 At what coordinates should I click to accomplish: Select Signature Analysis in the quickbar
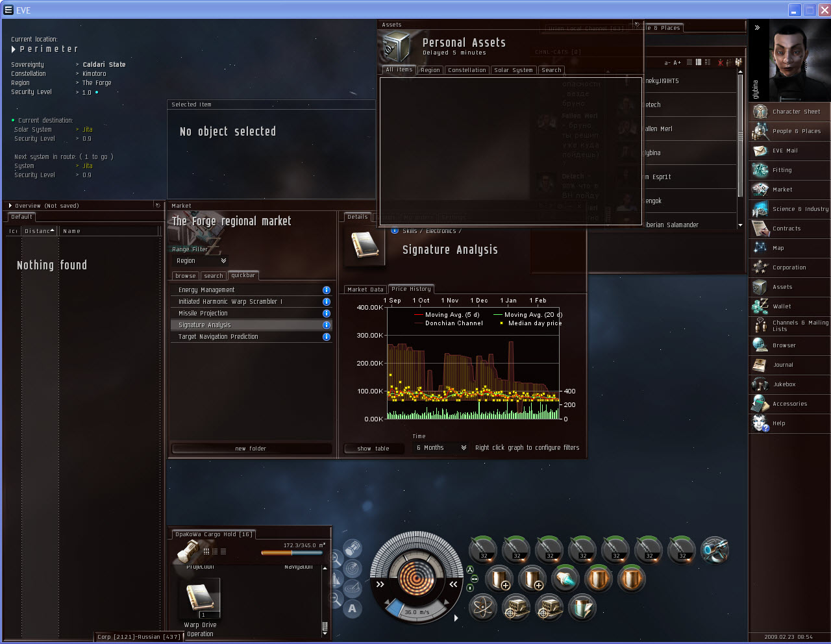pyautogui.click(x=251, y=325)
